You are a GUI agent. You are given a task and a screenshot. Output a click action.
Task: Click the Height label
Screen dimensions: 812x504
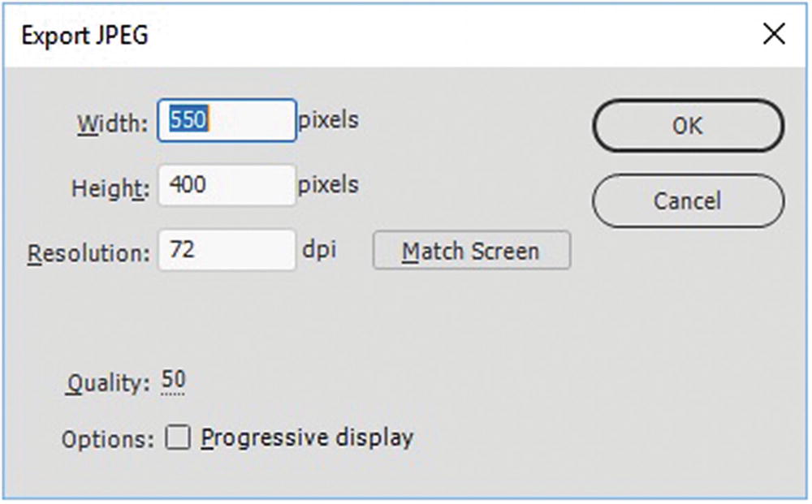[110, 188]
